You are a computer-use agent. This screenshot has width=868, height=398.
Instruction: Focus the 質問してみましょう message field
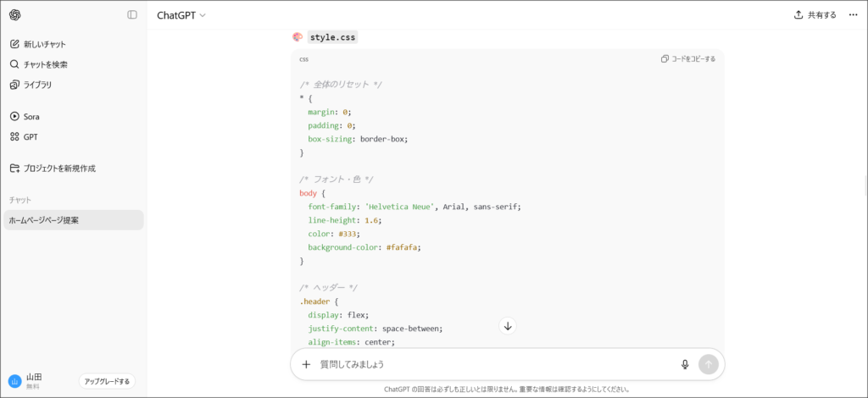click(x=492, y=364)
